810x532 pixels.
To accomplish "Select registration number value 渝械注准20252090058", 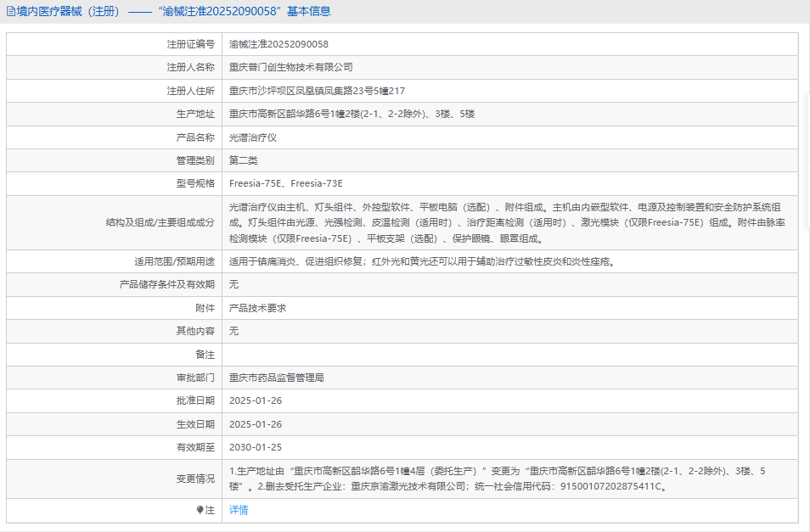I will pyautogui.click(x=279, y=44).
